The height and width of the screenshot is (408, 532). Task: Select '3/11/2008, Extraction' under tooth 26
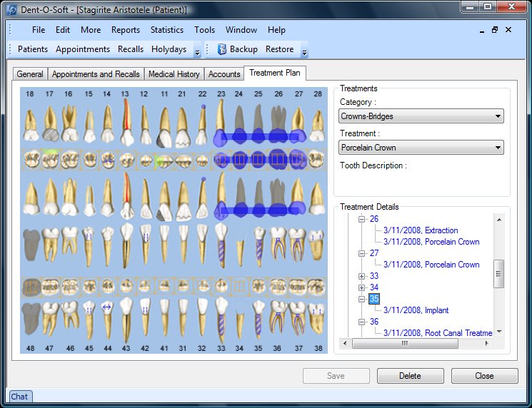coord(421,230)
